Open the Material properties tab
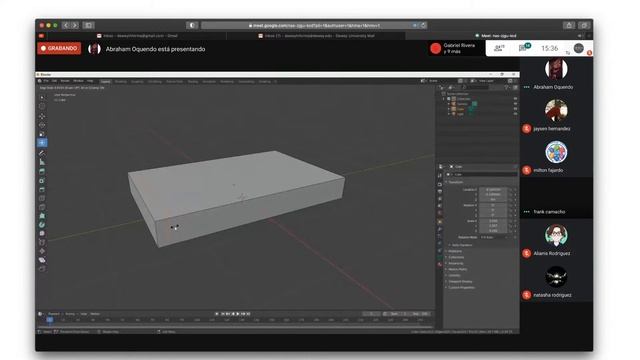 [440, 264]
